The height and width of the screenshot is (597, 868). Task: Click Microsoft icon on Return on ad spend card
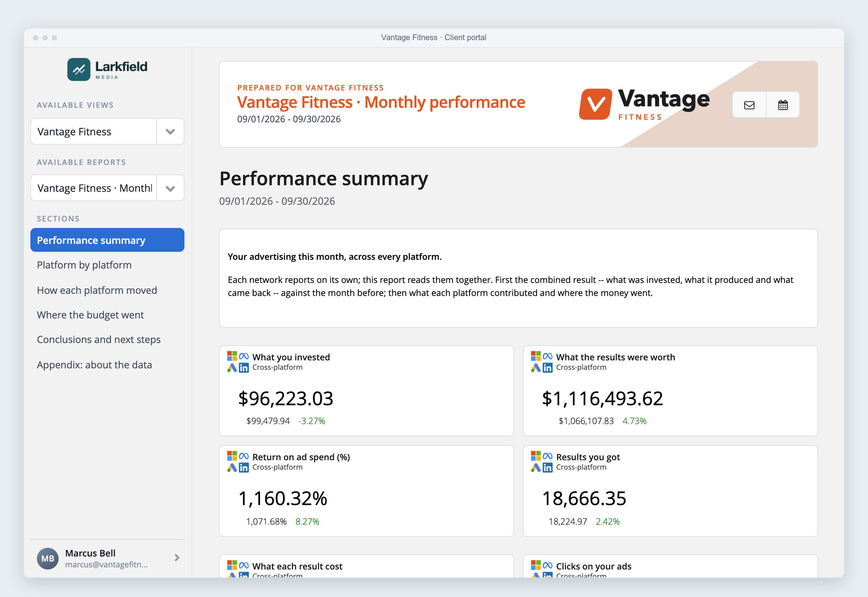point(232,456)
